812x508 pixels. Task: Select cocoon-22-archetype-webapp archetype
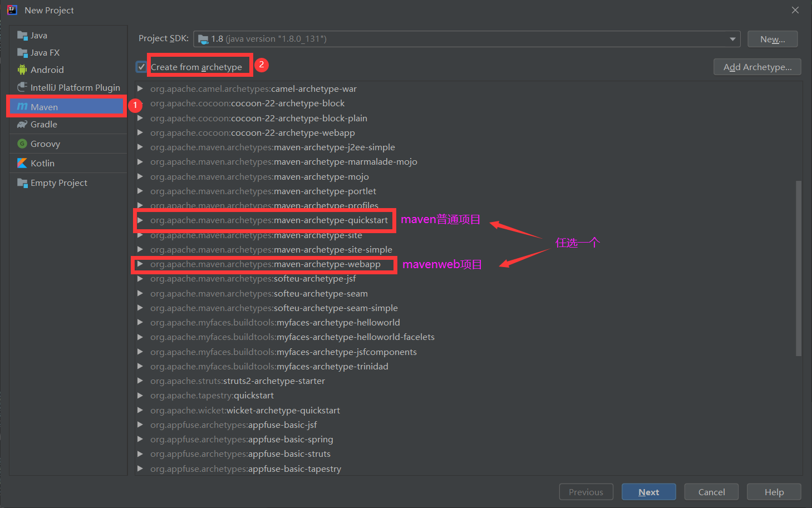pyautogui.click(x=253, y=133)
